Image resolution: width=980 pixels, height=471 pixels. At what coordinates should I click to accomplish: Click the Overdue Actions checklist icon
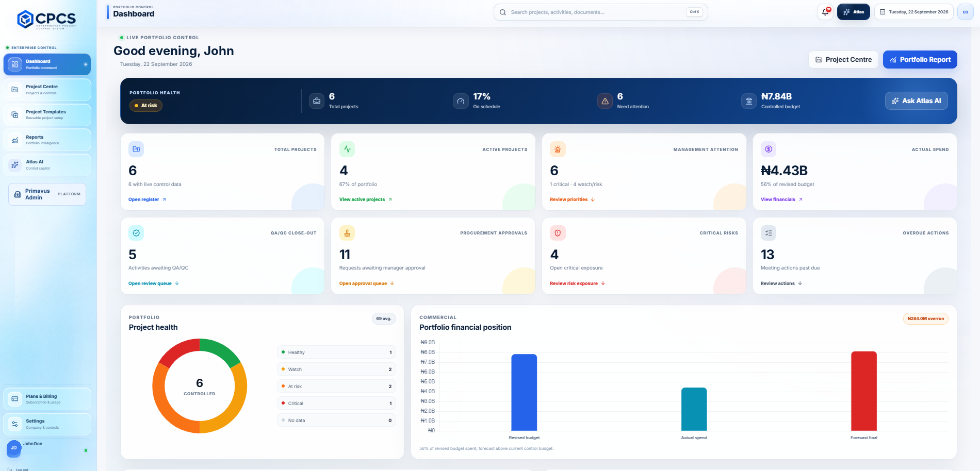pyautogui.click(x=769, y=233)
